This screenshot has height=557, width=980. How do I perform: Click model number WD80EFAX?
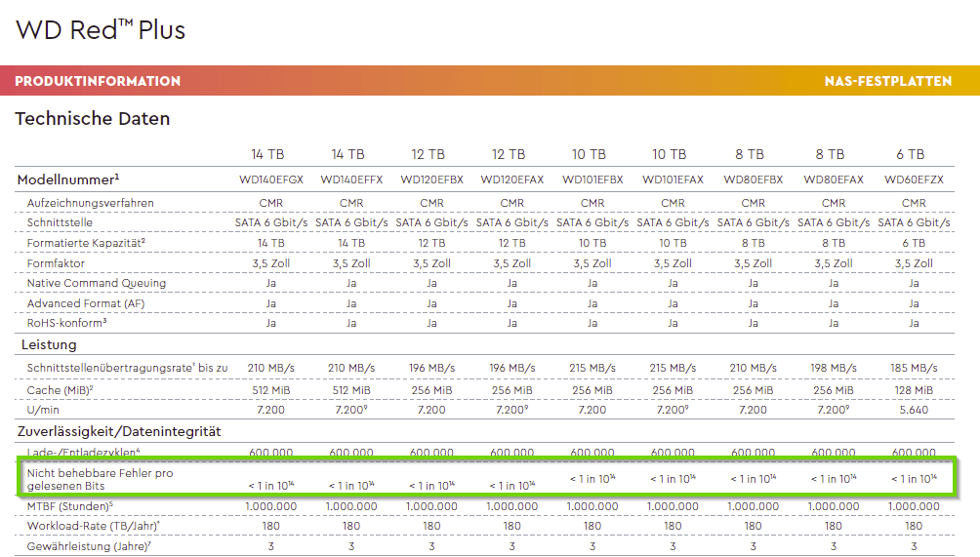834,179
